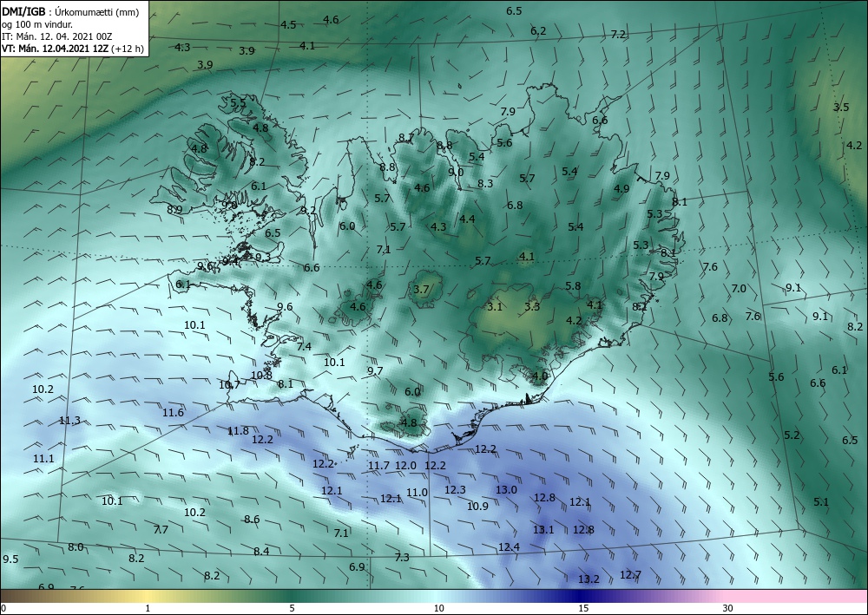Viewport: 868px width, 615px height.
Task: Click the map value 5.8
Action: pos(573,286)
